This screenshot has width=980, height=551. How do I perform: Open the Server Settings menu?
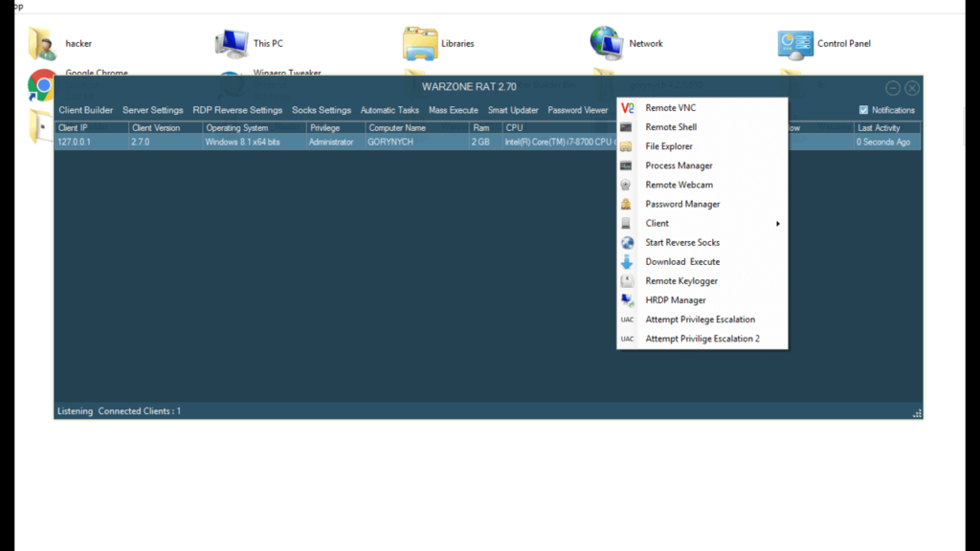152,110
